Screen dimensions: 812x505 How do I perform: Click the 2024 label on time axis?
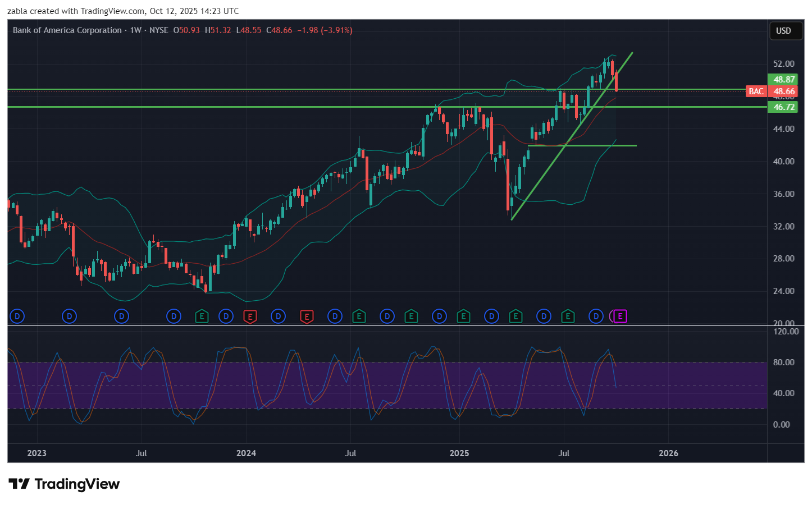(x=246, y=453)
